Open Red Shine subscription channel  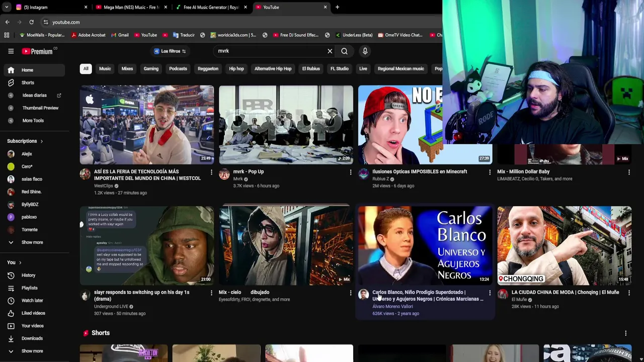coord(34,192)
